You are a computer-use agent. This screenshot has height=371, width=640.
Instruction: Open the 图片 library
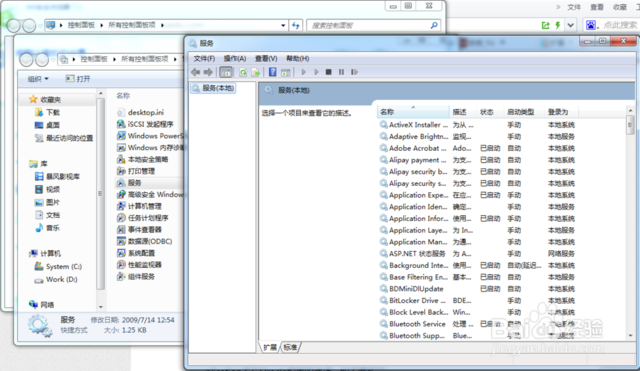coord(47,202)
